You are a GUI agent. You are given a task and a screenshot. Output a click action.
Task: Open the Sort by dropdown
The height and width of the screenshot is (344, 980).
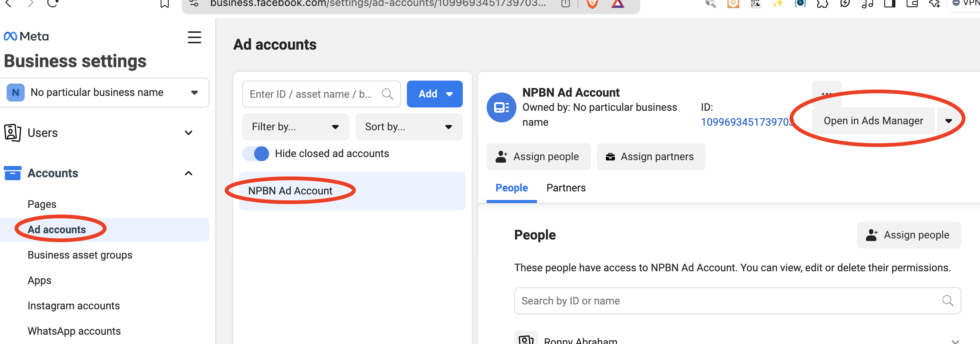(408, 127)
